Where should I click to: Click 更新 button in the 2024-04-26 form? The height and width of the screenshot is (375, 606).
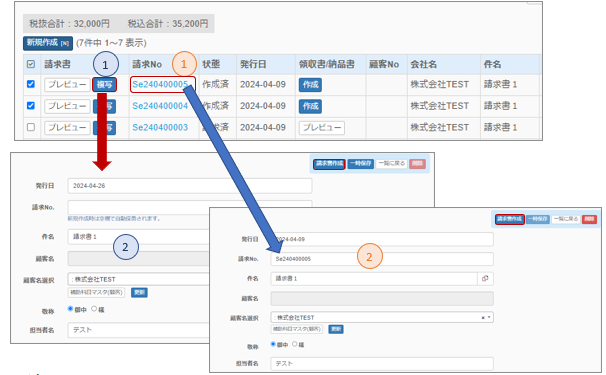point(139,292)
